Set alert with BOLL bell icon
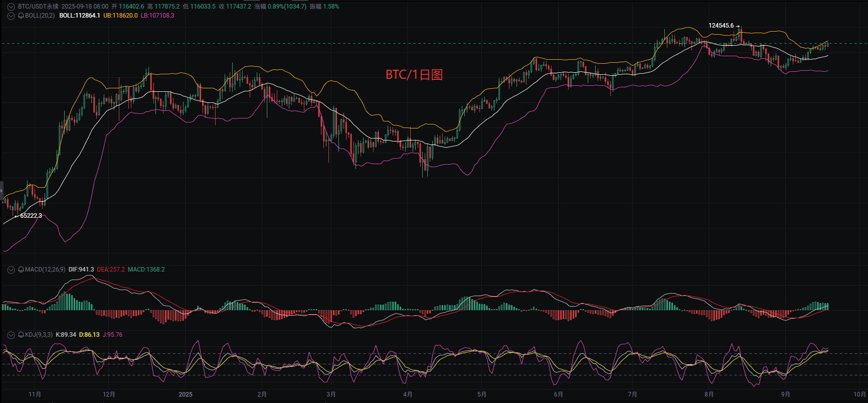Screen dimensions: 868x403 21,16
